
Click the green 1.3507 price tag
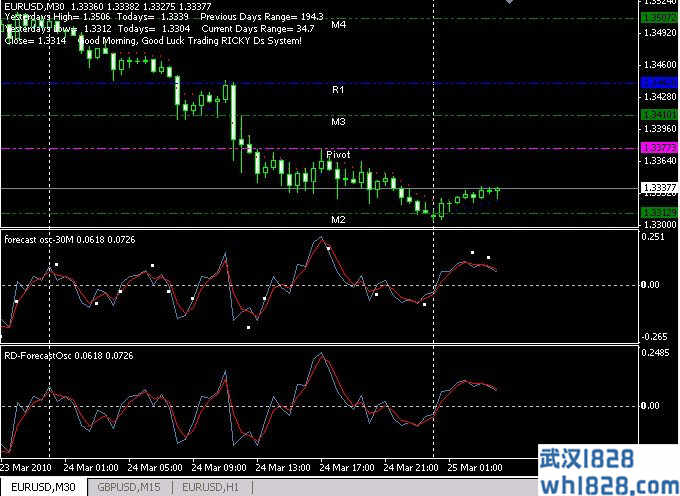[656, 18]
